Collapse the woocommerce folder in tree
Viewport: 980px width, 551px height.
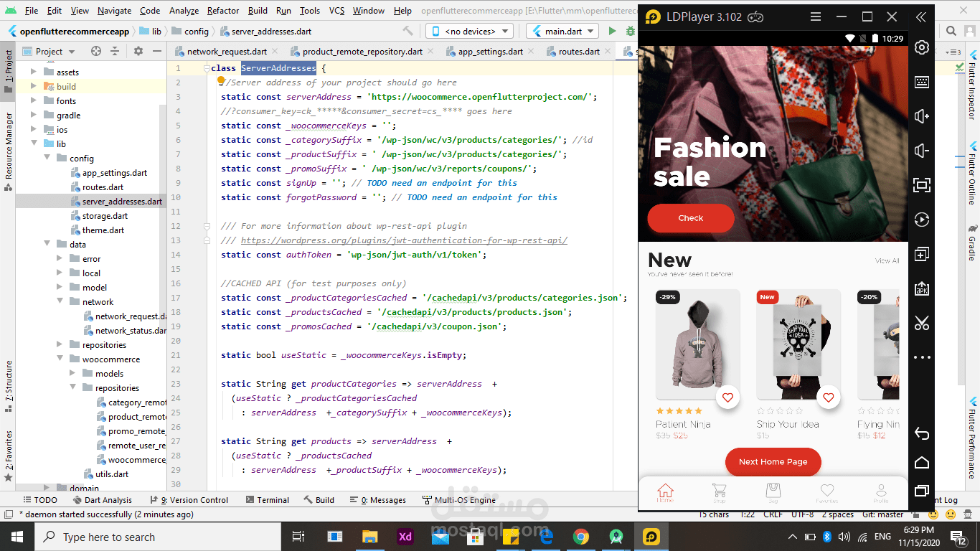point(60,359)
